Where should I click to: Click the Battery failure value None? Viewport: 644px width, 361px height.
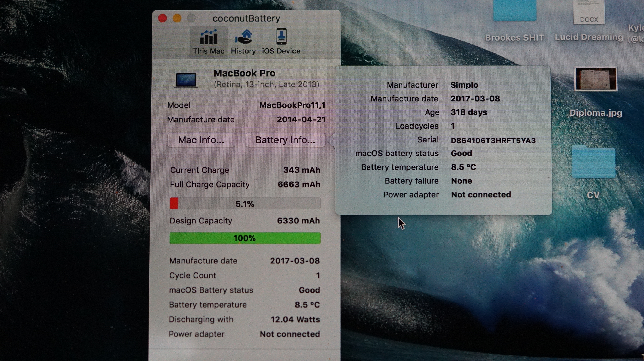click(x=462, y=181)
